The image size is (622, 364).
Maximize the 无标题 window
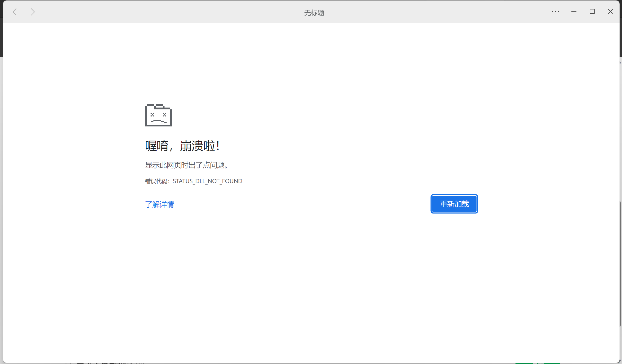tap(592, 11)
